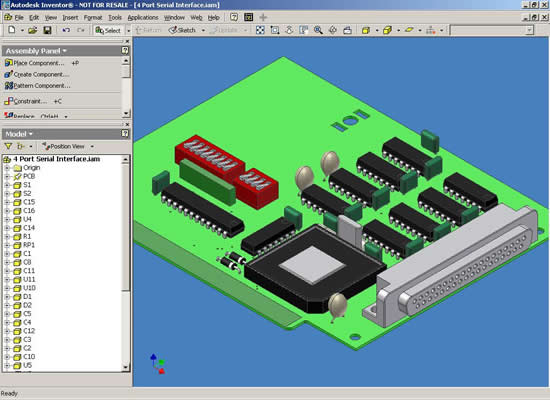
Task: Open the Model browser dropdown header
Action: point(19,134)
